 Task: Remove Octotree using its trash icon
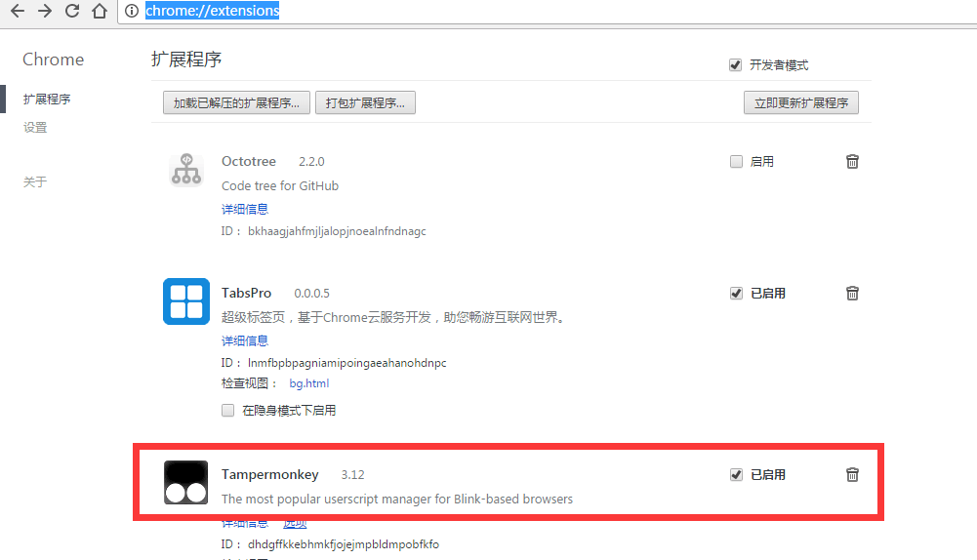click(x=852, y=161)
